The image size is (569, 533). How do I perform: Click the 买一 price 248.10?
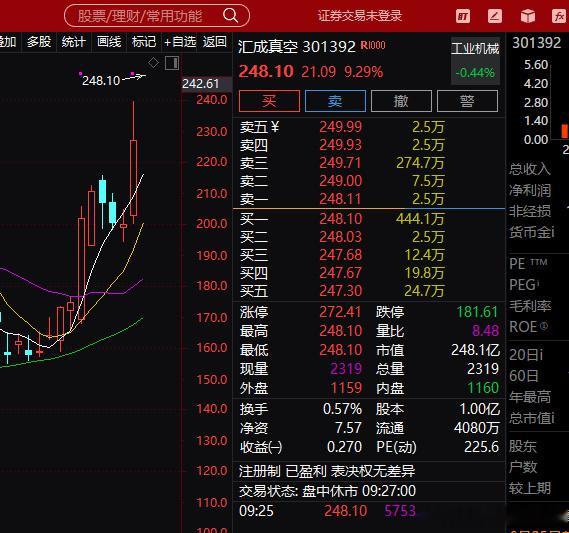(340, 219)
